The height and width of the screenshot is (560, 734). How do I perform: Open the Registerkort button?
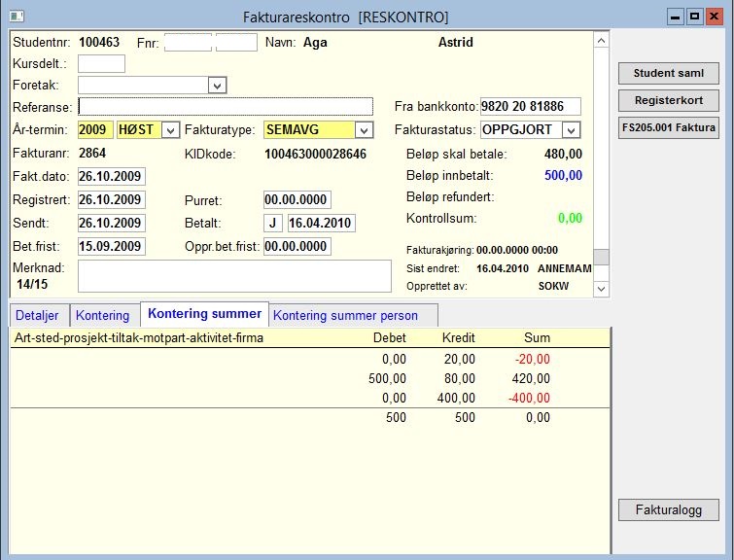pyautogui.click(x=669, y=100)
